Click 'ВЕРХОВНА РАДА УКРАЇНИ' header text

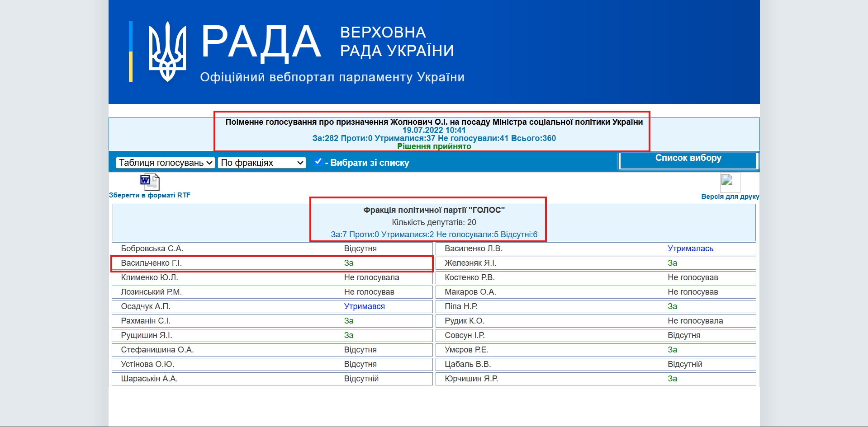[x=397, y=42]
